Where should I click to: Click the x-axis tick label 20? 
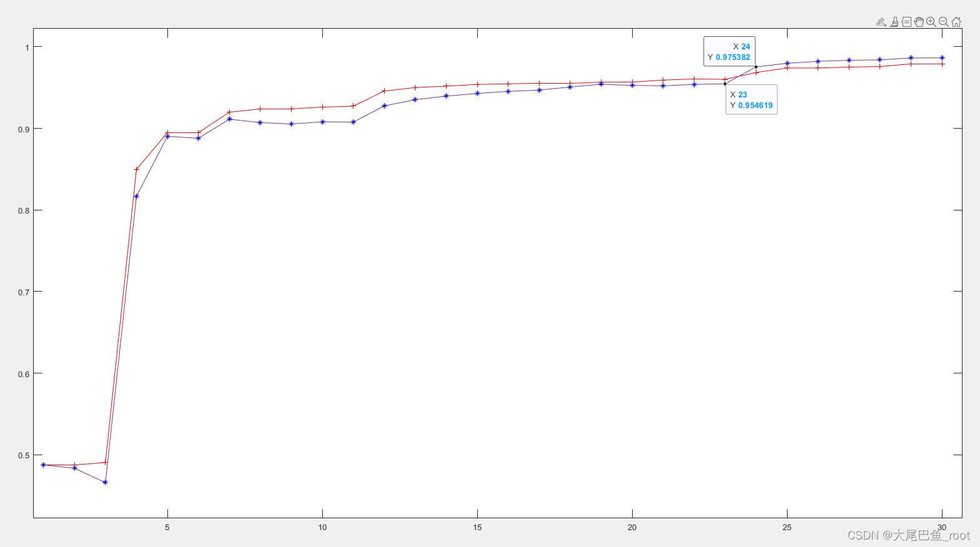[x=632, y=528]
